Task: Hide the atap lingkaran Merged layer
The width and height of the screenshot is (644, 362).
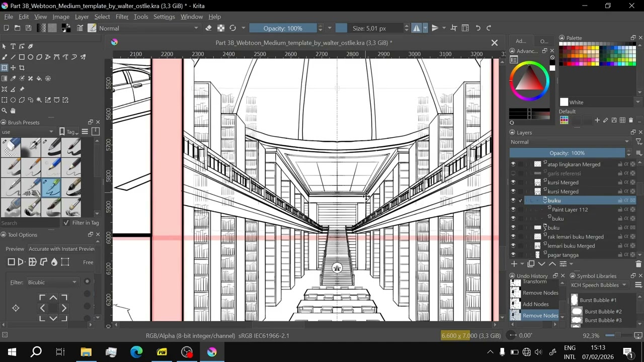Action: coord(513,164)
